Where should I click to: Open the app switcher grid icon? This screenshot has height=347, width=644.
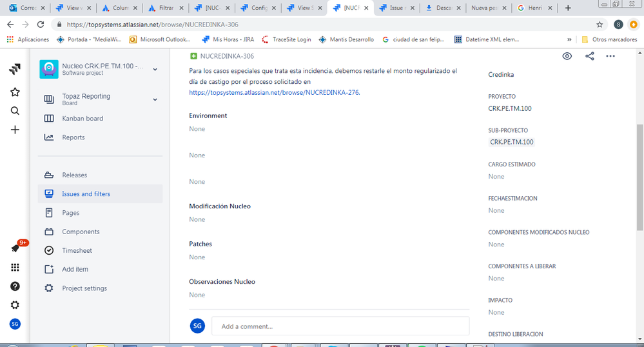point(15,268)
